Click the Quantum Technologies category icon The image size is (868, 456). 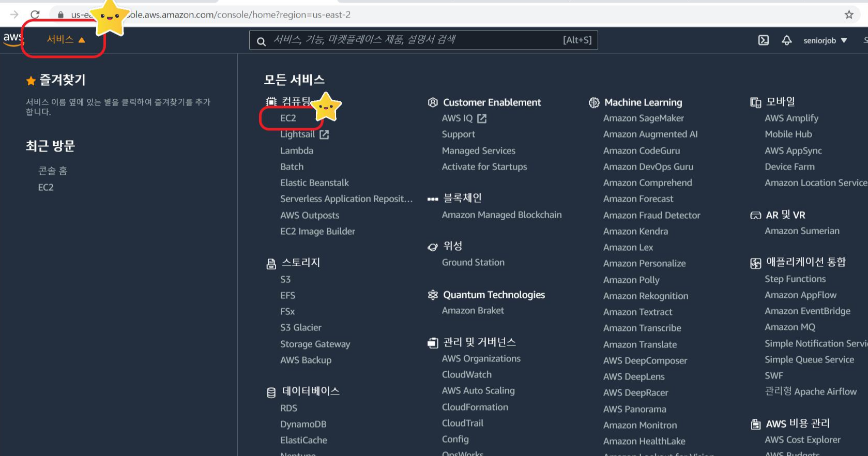click(433, 295)
